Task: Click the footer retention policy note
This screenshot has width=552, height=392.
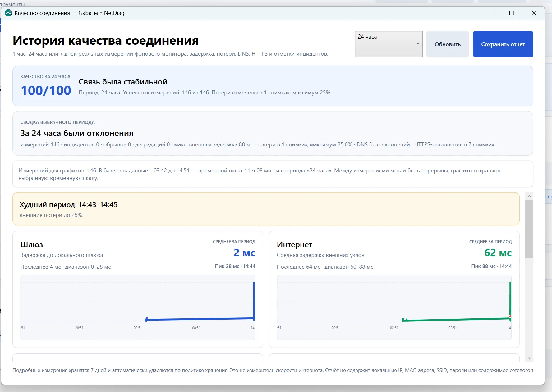Action: (x=273, y=370)
